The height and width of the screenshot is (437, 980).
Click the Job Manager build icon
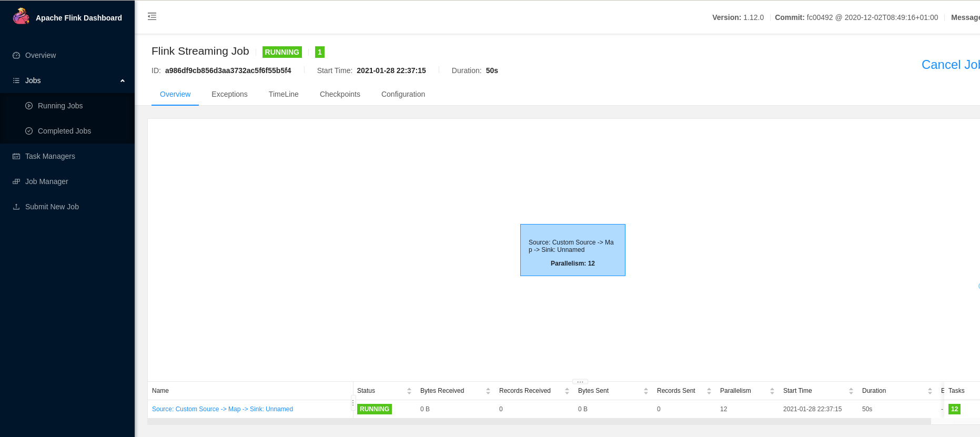[x=16, y=181]
